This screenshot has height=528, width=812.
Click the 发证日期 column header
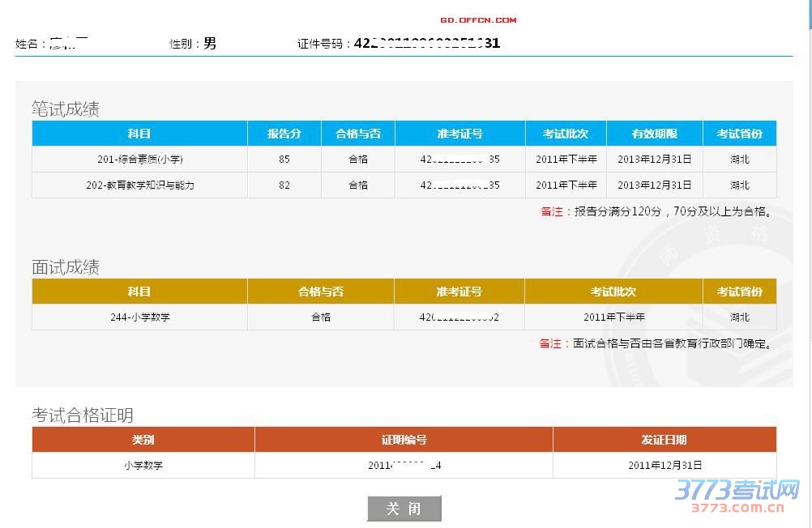pos(664,440)
